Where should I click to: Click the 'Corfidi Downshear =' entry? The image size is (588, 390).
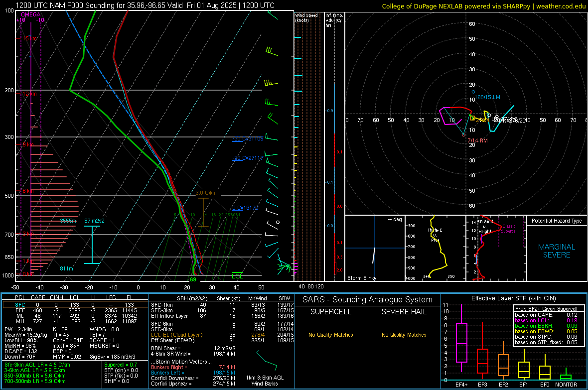tap(193, 378)
